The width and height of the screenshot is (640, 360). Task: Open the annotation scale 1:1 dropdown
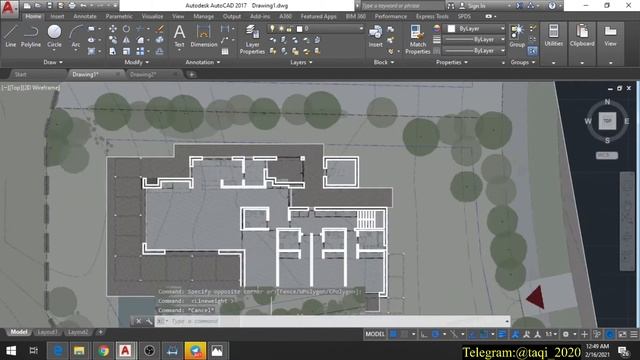[551, 334]
